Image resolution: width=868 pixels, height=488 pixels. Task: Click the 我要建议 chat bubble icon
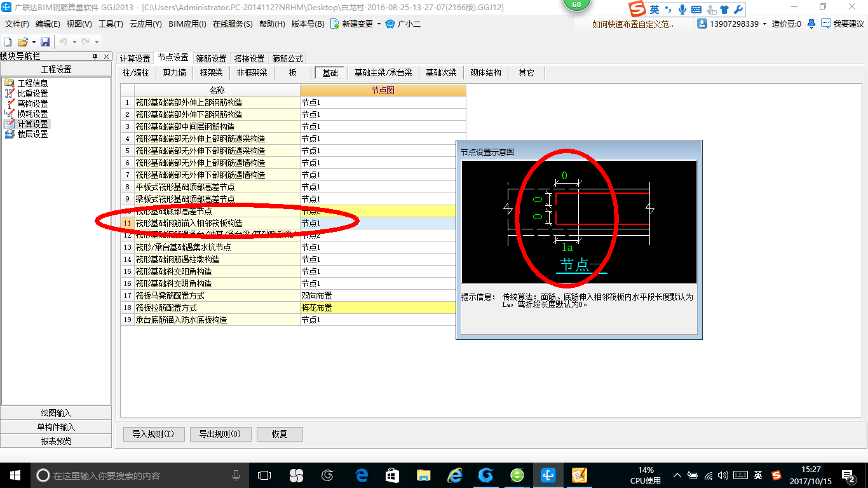click(825, 24)
